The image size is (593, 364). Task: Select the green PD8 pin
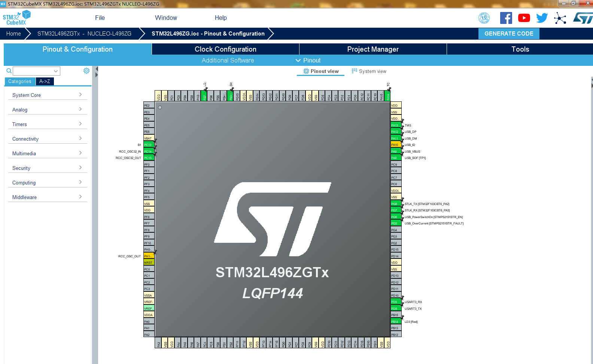click(x=396, y=309)
